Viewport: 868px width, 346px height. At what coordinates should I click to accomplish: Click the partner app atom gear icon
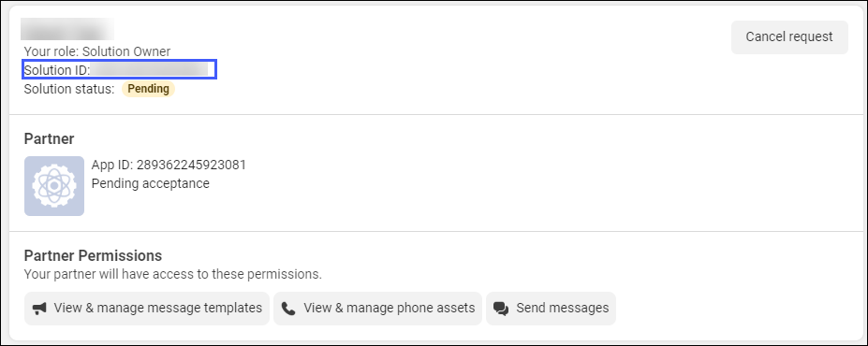point(54,186)
